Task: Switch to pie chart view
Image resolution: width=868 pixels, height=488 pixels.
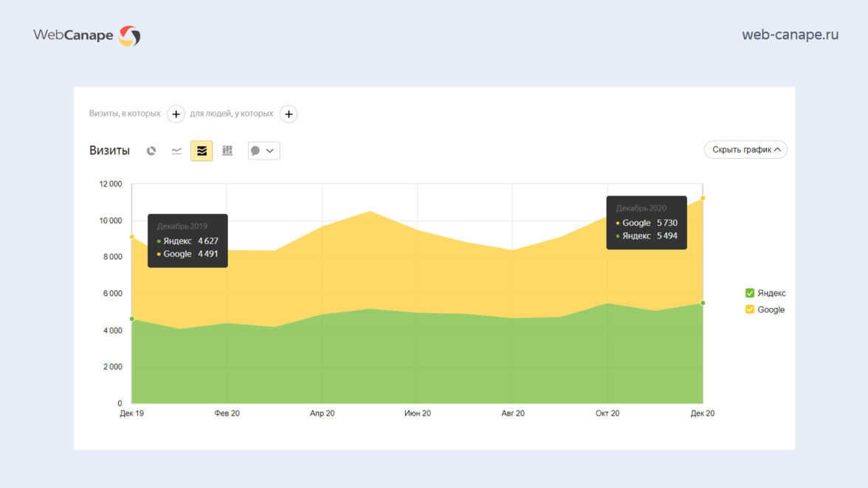Action: (x=151, y=151)
